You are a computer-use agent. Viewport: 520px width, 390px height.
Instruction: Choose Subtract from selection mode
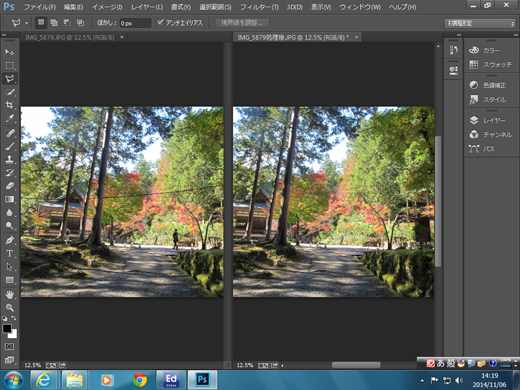click(67, 23)
